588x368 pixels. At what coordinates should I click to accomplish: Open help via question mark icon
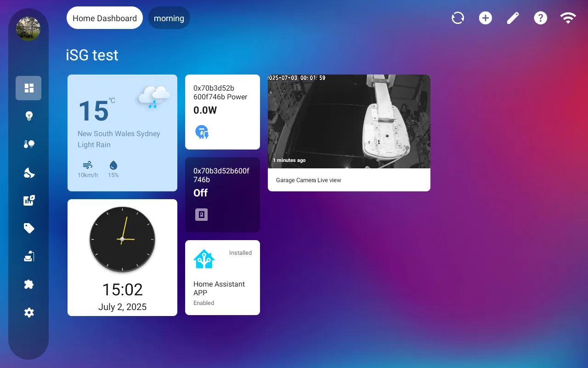(x=540, y=18)
